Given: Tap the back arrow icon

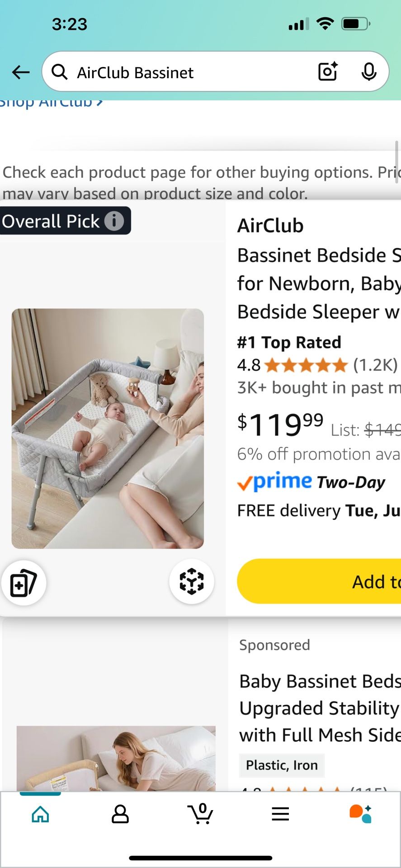Looking at the screenshot, I should (21, 72).
